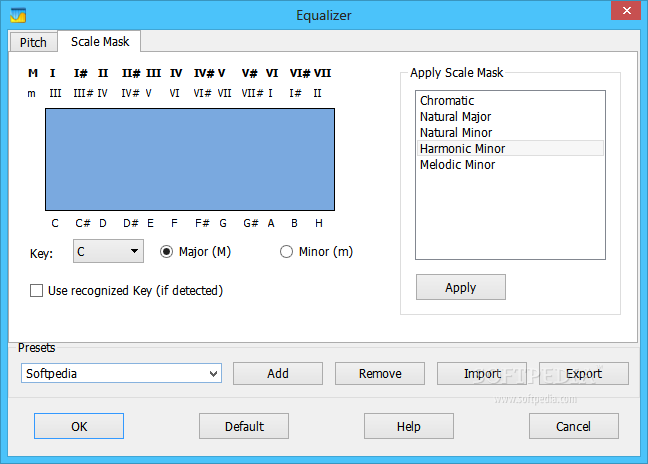The image size is (648, 464).
Task: Remove the selected preset
Action: coord(380,374)
